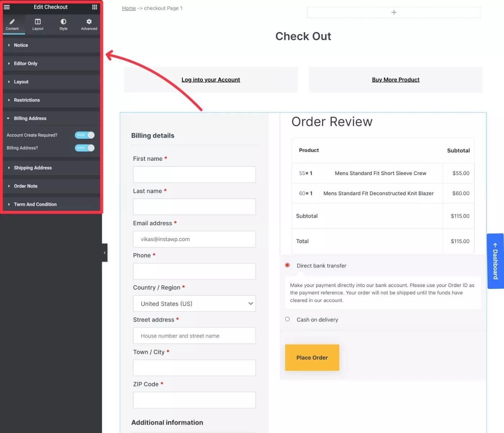
Task: Toggle the Billing Address switch
Action: pyautogui.click(x=85, y=148)
